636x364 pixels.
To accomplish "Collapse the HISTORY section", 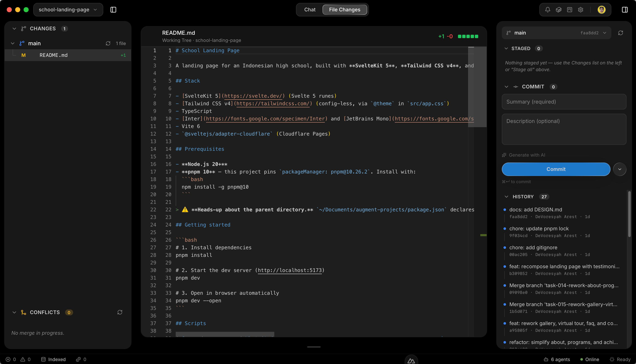I will point(506,197).
